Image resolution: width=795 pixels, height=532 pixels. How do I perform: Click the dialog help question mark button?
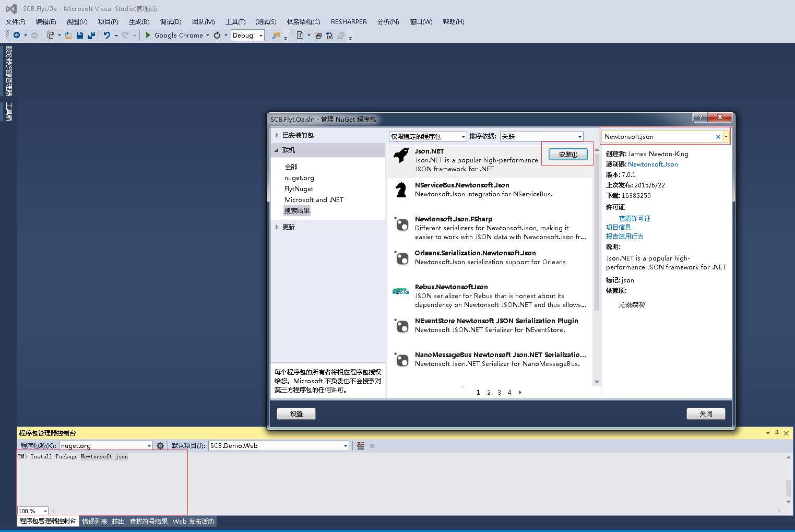tap(701, 117)
